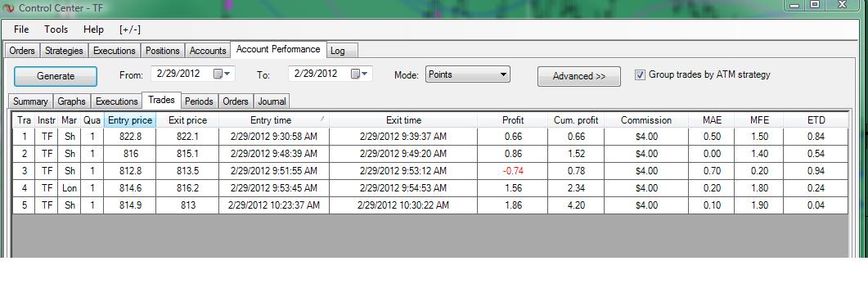Select ETD cell 0.94
The image size is (868, 306).
pos(816,171)
